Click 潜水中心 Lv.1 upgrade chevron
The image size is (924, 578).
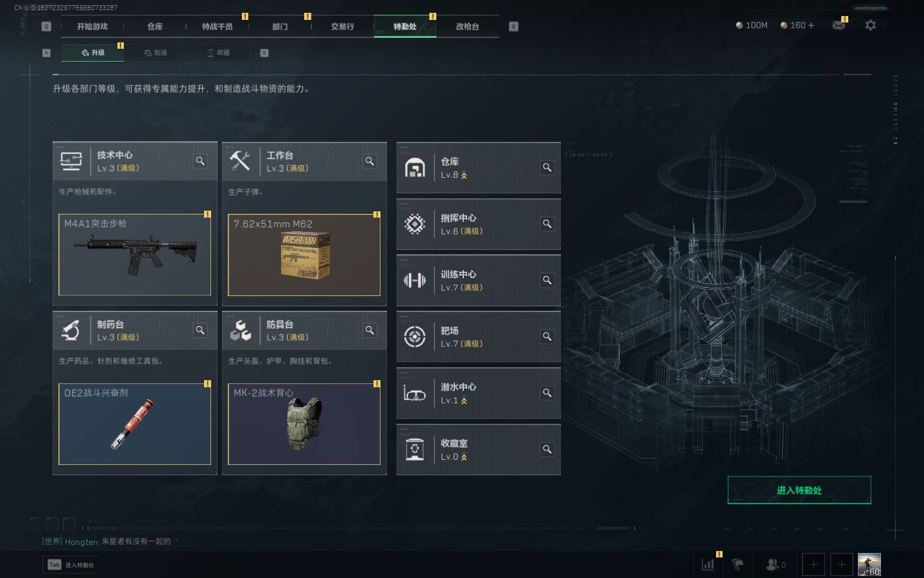point(464,401)
